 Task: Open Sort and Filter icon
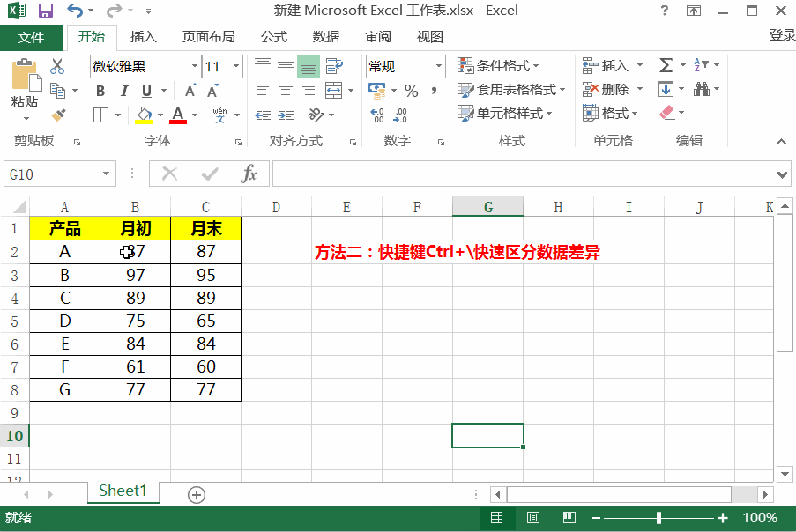tap(701, 65)
